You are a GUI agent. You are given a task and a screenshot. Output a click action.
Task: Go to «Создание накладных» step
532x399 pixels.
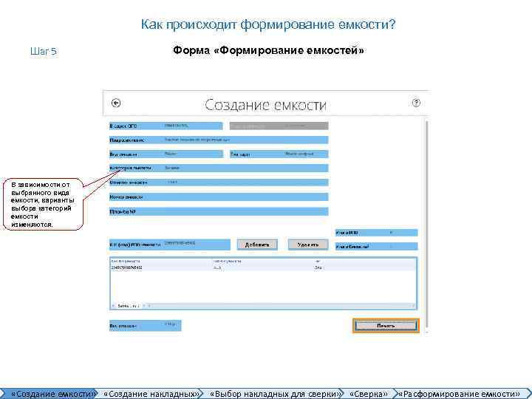tap(150, 394)
